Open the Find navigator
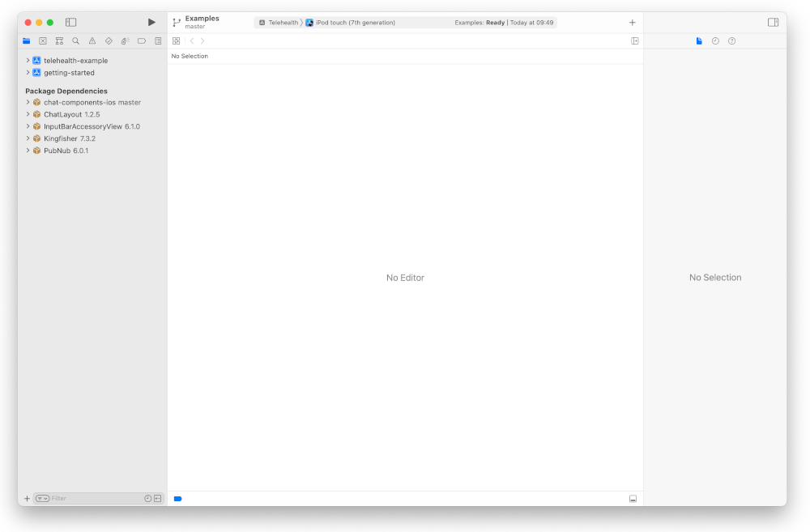The width and height of the screenshot is (810, 532). click(x=75, y=40)
